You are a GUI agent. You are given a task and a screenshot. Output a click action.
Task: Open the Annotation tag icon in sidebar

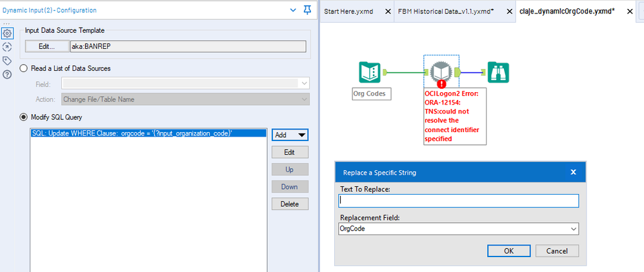point(6,61)
